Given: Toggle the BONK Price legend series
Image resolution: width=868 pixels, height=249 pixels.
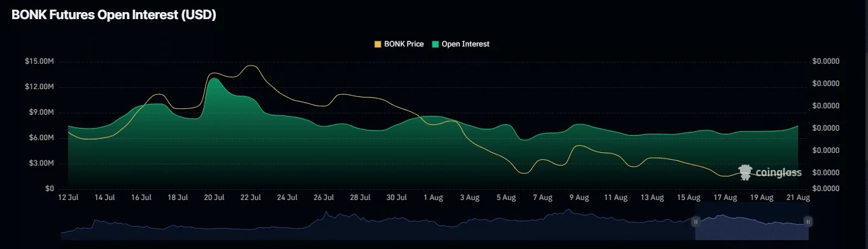Looking at the screenshot, I should click(399, 44).
